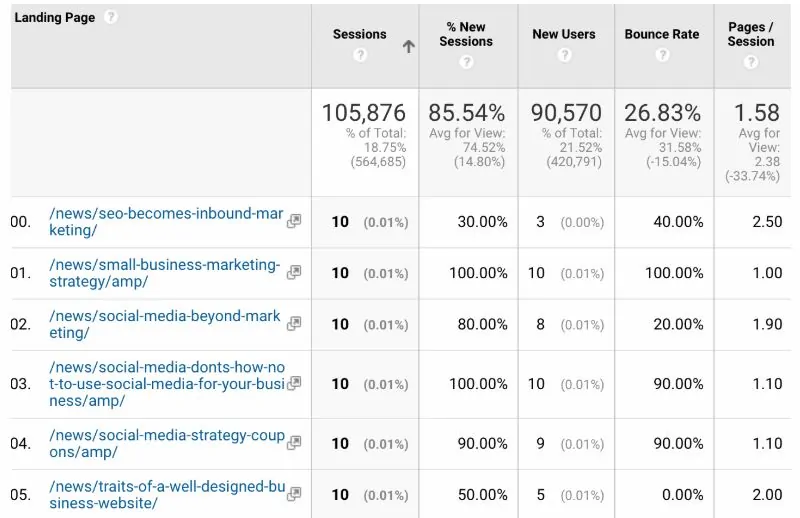Click help icon under Sessions header
The height and width of the screenshot is (518, 800).
[x=359, y=55]
